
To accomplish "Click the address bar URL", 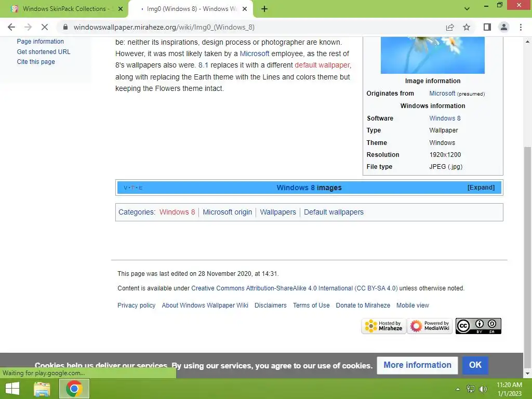I will pyautogui.click(x=164, y=27).
